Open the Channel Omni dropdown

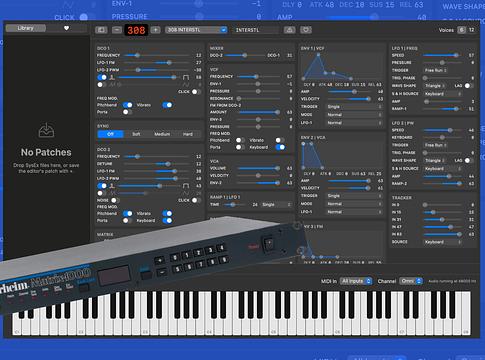(411, 281)
